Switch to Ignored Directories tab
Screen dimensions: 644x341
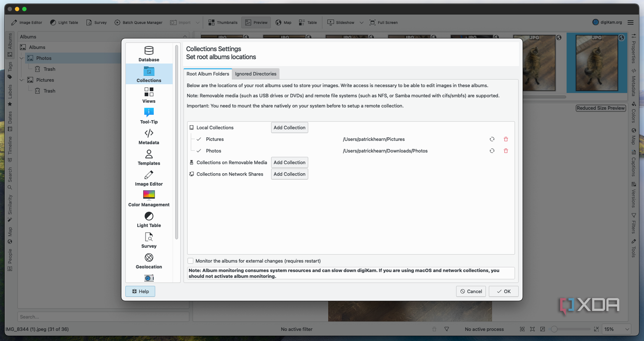pyautogui.click(x=256, y=74)
